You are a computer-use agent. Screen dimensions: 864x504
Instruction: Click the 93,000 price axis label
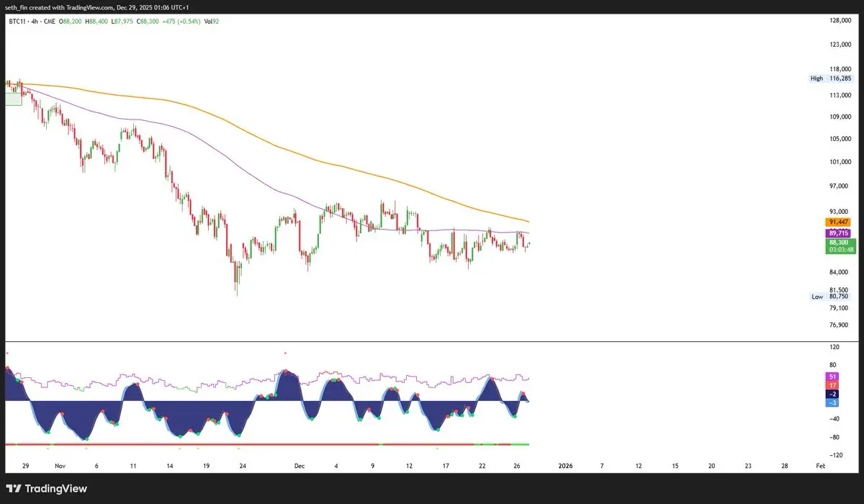point(840,211)
